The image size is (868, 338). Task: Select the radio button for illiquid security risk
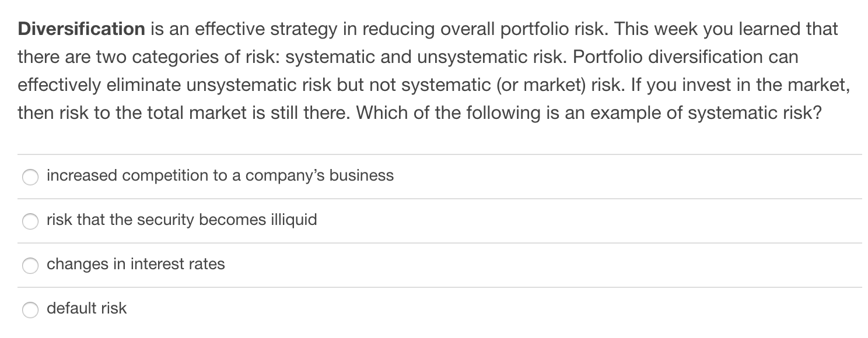30,221
